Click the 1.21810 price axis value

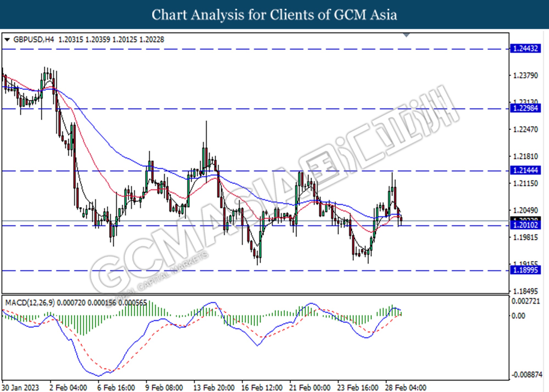point(525,156)
